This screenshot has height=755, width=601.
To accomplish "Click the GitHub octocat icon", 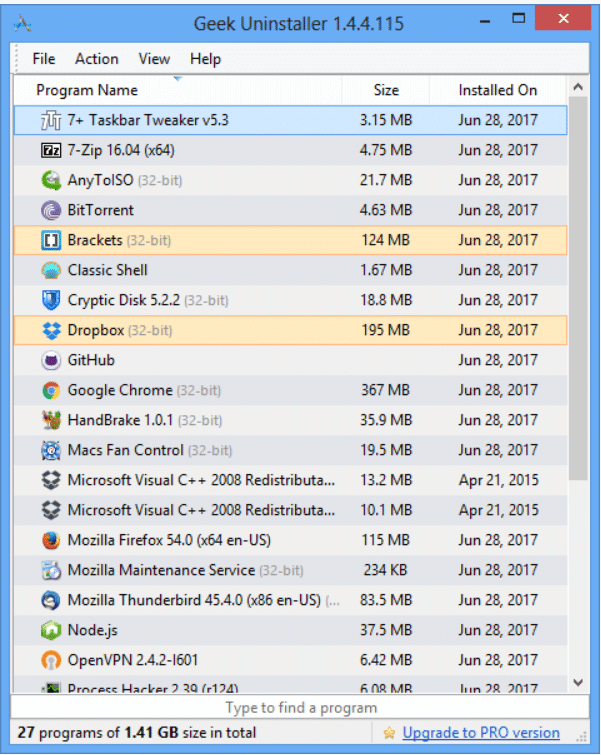I will (x=51, y=361).
